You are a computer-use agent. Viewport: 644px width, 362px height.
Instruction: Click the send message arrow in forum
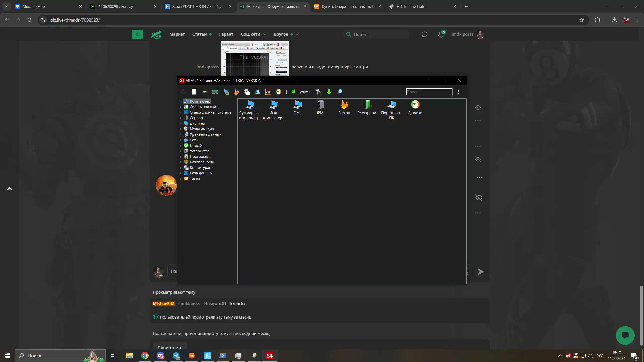click(x=481, y=271)
